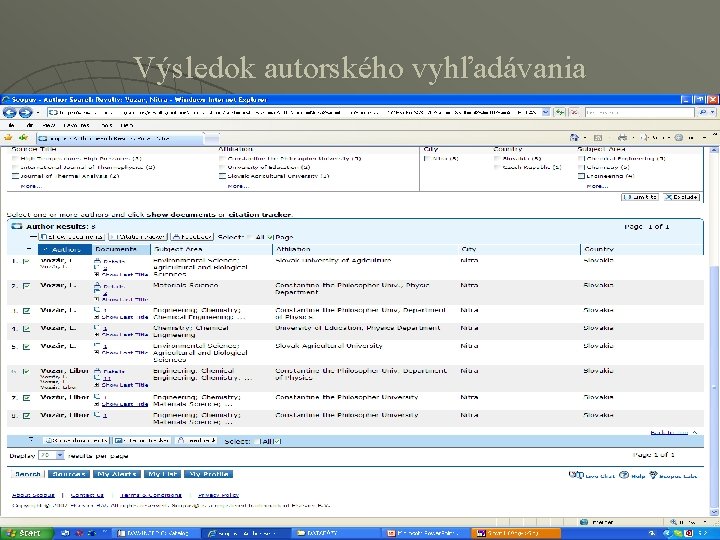Viewport: 720px width, 540px height.
Task: Open the My Profile tab
Action: click(208, 474)
